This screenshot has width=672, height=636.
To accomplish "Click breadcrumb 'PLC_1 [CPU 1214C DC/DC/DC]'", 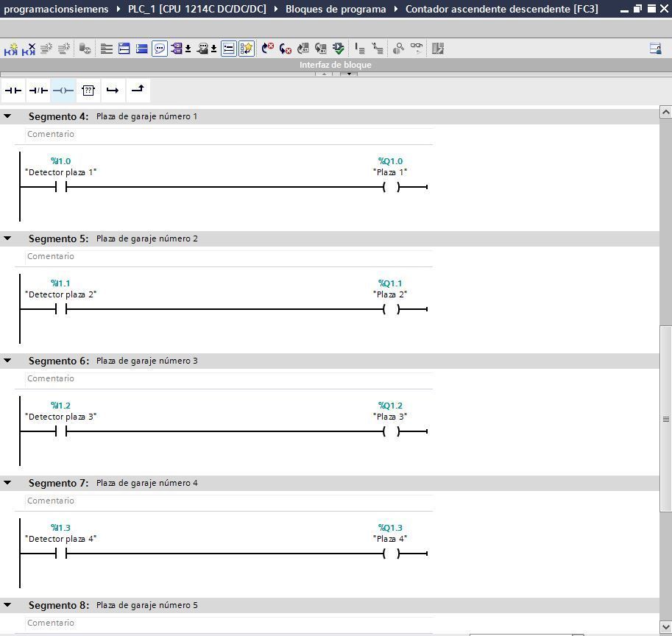I will [x=197, y=9].
